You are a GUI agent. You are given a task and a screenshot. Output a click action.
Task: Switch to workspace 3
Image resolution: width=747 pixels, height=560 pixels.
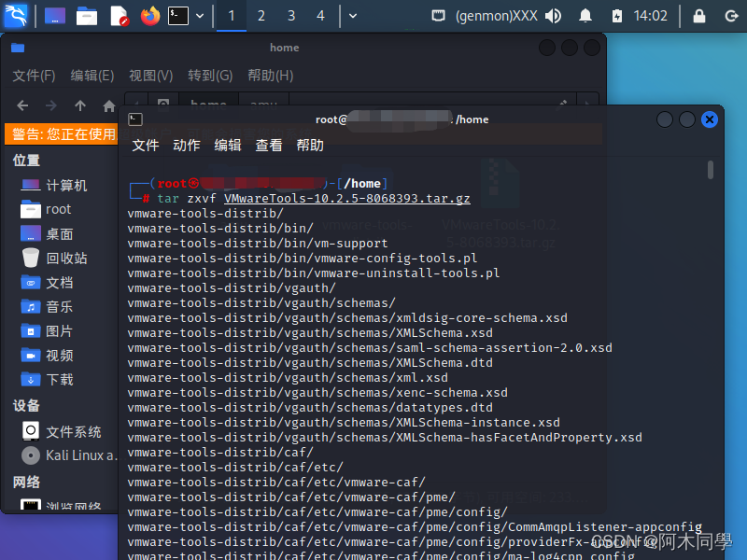[291, 16]
